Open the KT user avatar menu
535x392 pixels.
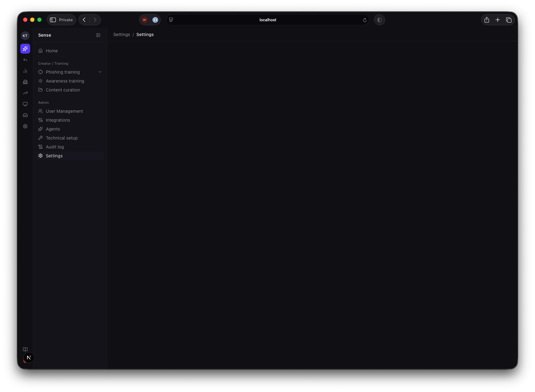click(x=25, y=36)
